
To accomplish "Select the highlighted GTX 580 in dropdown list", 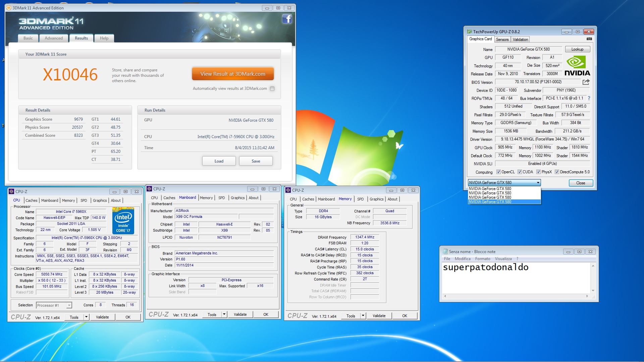I will 504,202.
